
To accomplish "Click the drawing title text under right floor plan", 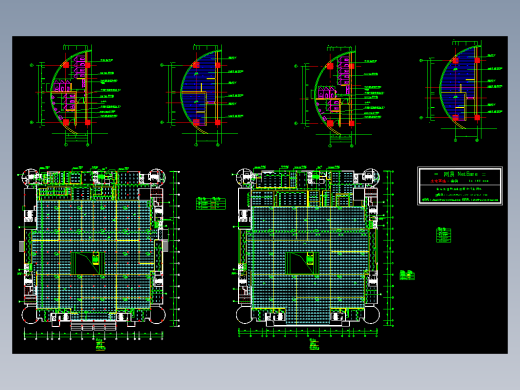I will 314,344.
